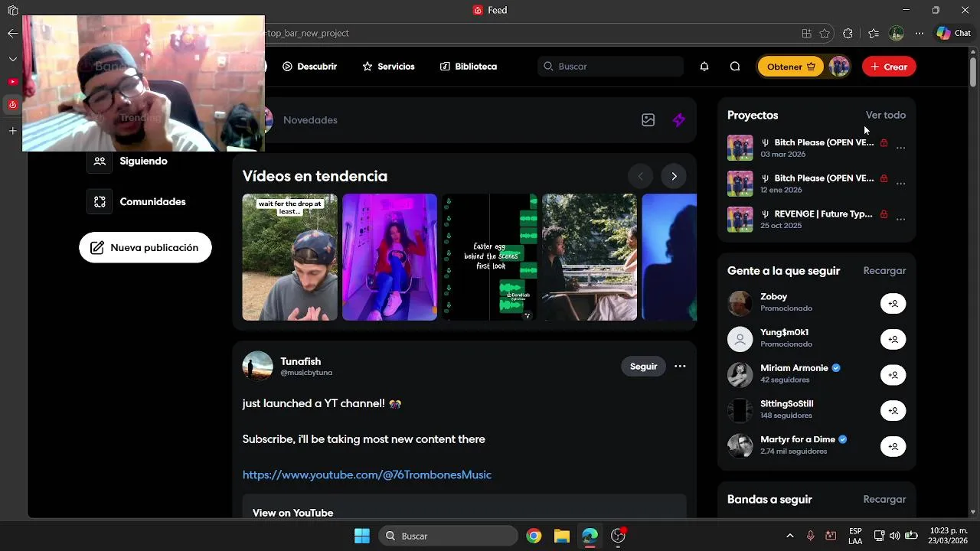
Task: Open options menu for 03 mar 2026 project
Action: [x=900, y=148]
